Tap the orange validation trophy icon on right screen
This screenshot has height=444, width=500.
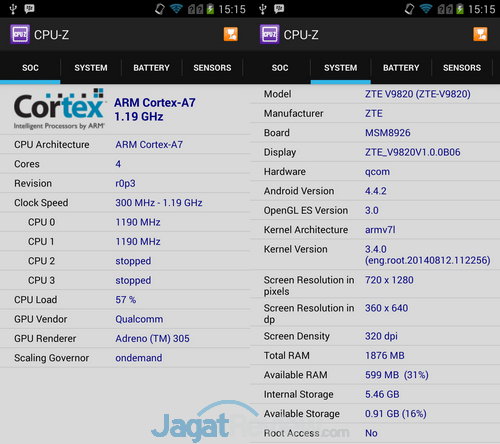tap(480, 34)
